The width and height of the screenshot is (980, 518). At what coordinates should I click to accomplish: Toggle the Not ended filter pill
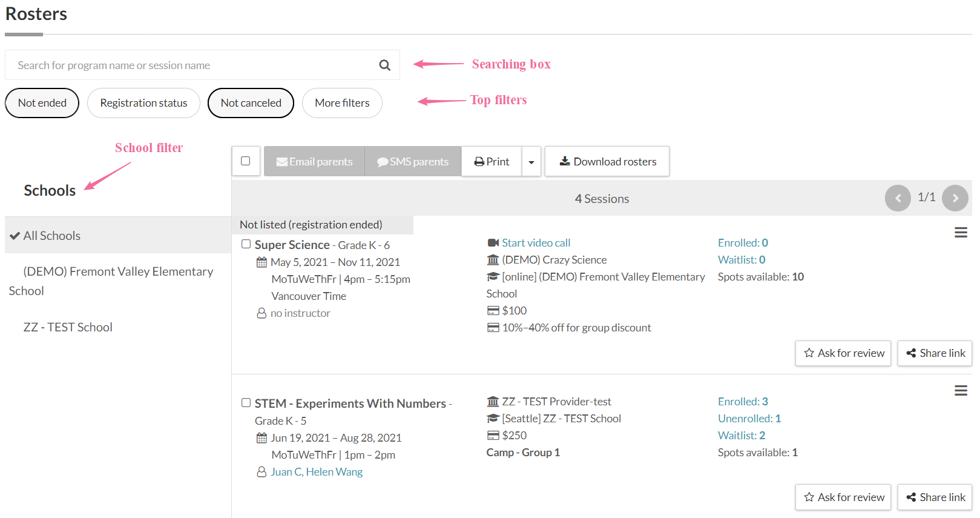pyautogui.click(x=42, y=103)
